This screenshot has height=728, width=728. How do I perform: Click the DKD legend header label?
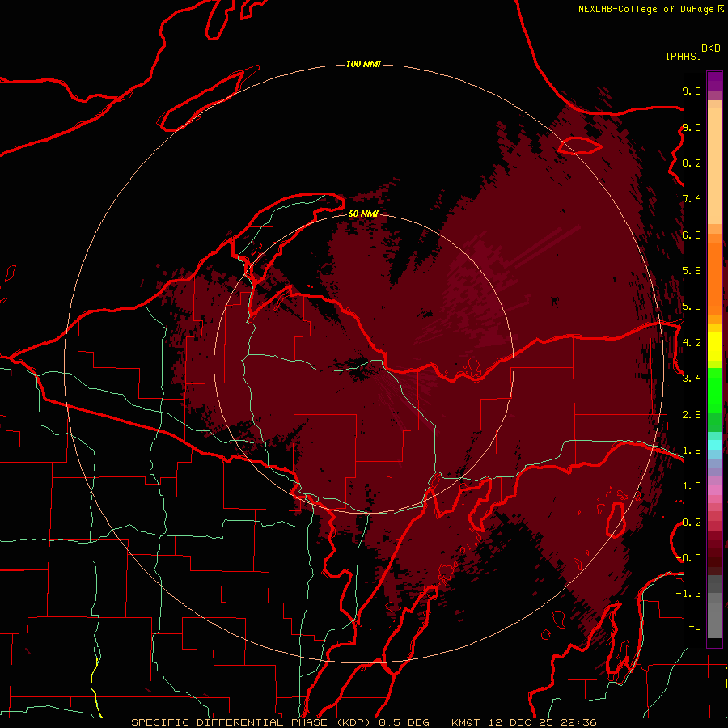(711, 49)
